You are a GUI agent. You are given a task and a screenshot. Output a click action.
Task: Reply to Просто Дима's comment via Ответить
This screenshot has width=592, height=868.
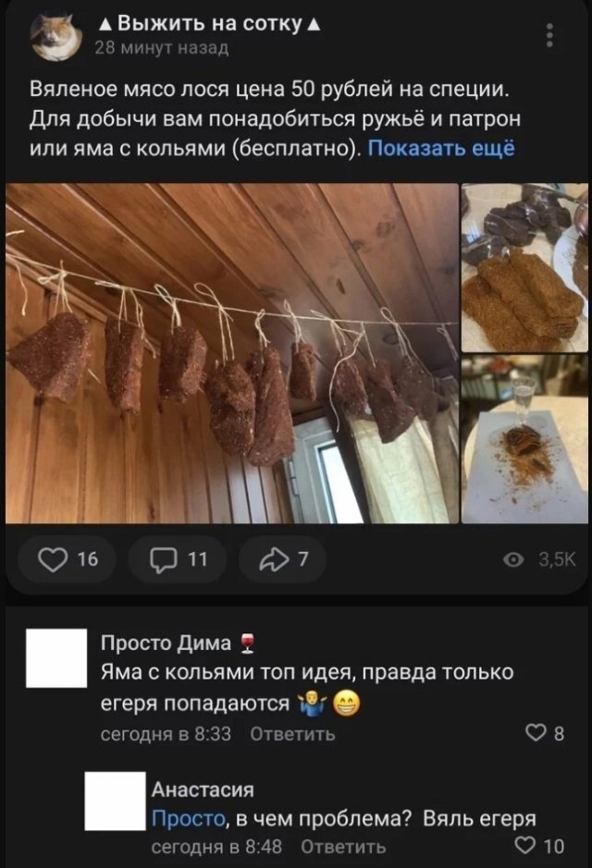(292, 734)
